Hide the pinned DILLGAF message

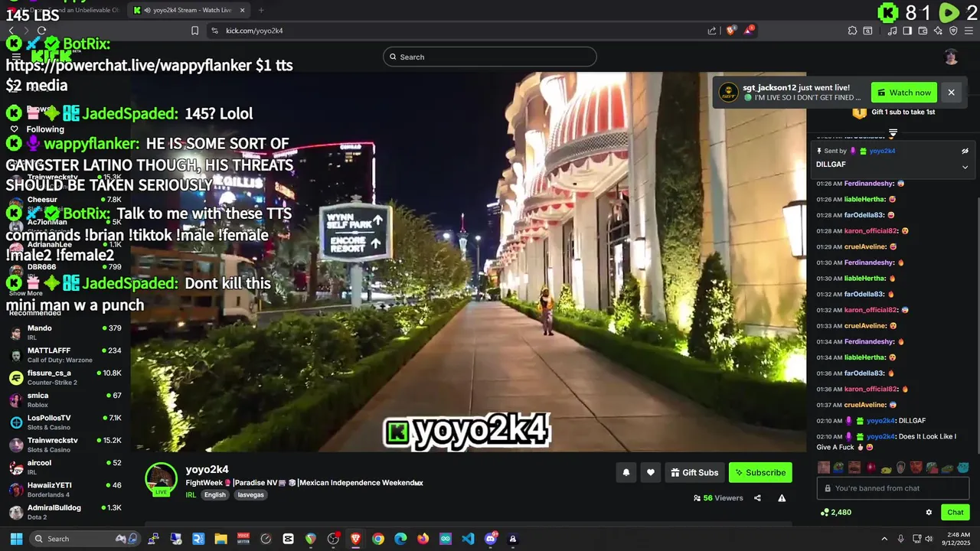(965, 151)
